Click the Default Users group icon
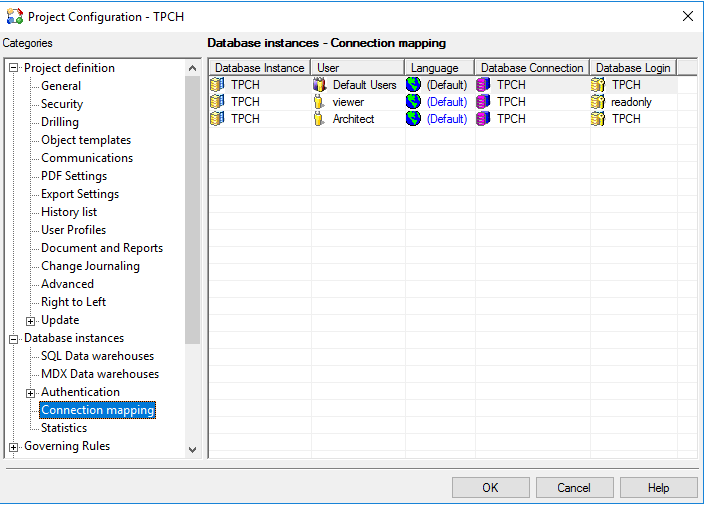 tap(321, 85)
